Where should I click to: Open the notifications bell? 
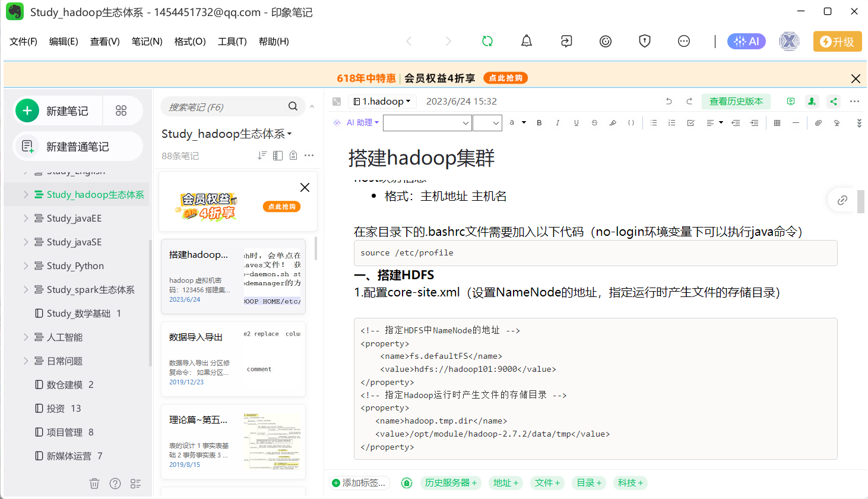tap(527, 41)
